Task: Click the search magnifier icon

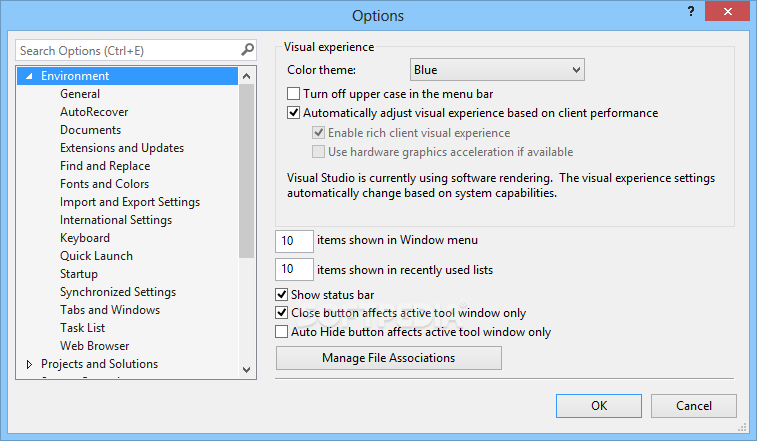Action: (x=247, y=50)
